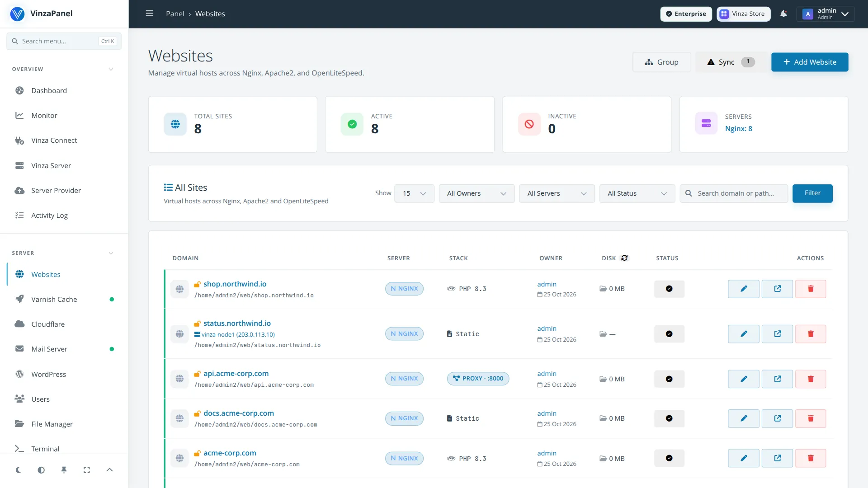
Task: Open the All Servers dropdown
Action: pyautogui.click(x=557, y=193)
